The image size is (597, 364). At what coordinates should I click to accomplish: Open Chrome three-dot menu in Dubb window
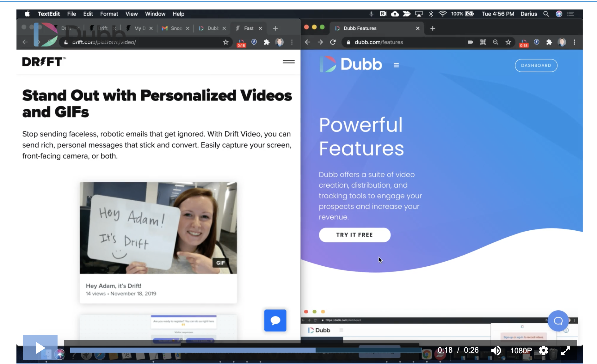click(574, 42)
